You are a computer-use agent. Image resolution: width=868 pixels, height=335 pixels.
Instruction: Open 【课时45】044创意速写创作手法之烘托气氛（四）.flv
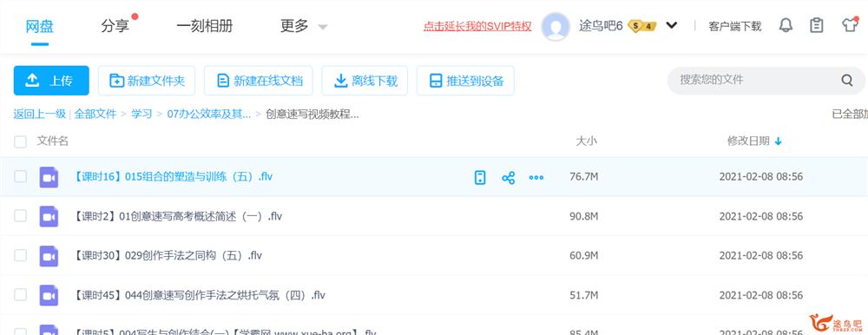(199, 295)
